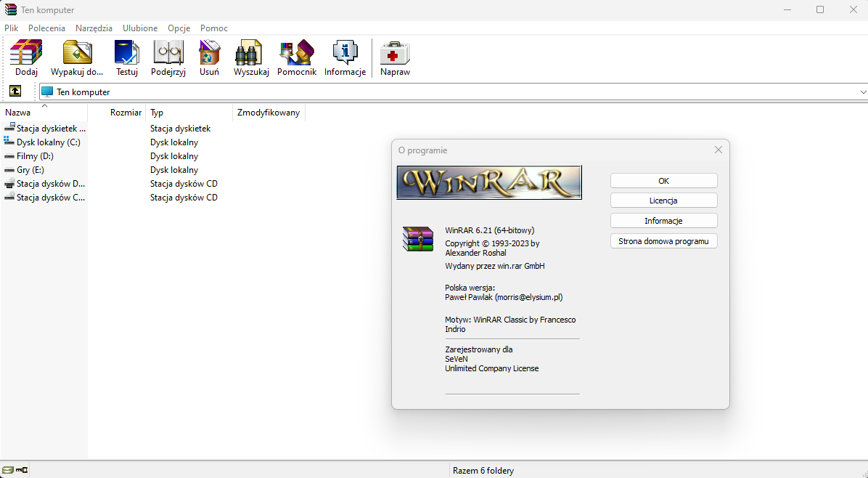Open the Pomoc menu
Screen dimensions: 868x478
213,28
